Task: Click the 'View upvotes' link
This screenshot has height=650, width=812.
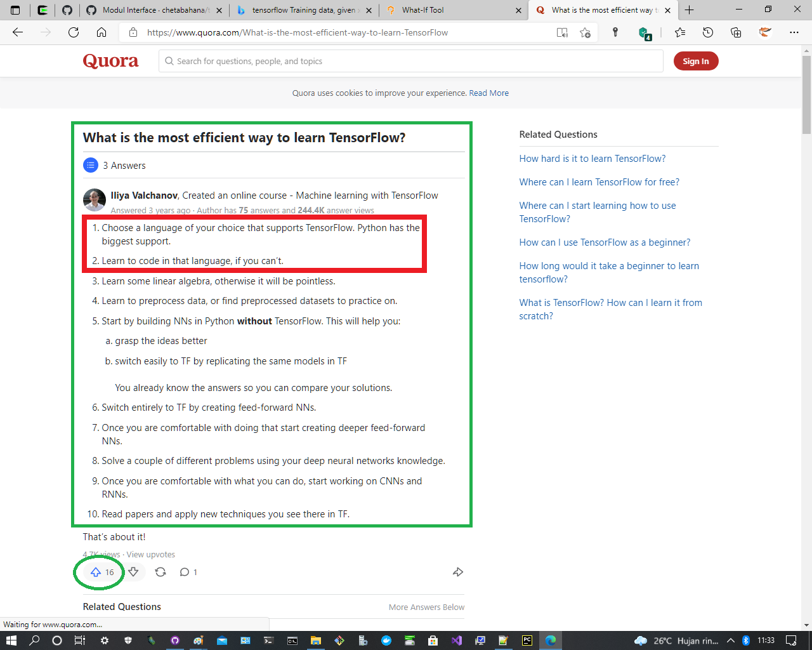Action: coord(151,554)
